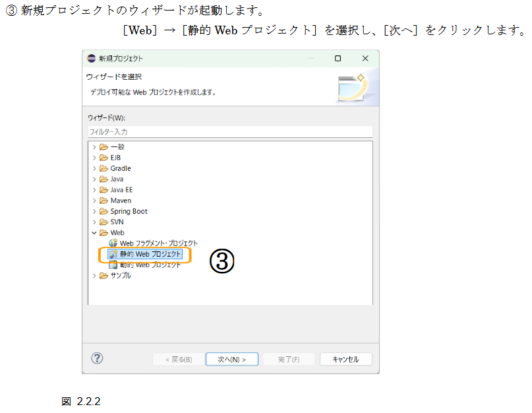Click the help question mark icon
The height and width of the screenshot is (413, 532).
[x=97, y=358]
